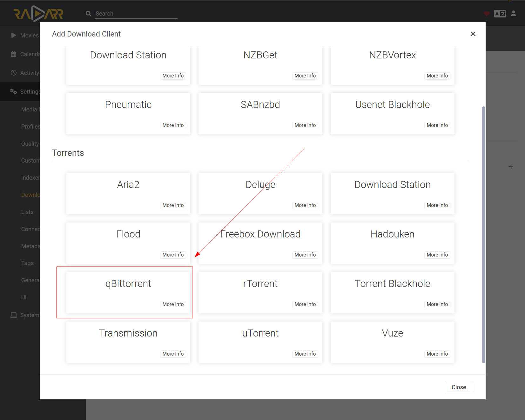Viewport: 525px width, 420px height.
Task: Select the Transmission client card
Action: pos(128,342)
